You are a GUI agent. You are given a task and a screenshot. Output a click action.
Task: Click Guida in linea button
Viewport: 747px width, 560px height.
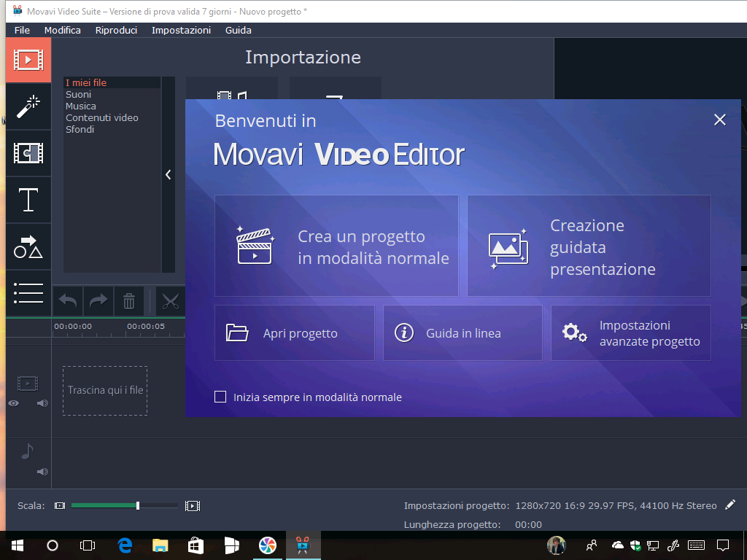click(x=462, y=332)
